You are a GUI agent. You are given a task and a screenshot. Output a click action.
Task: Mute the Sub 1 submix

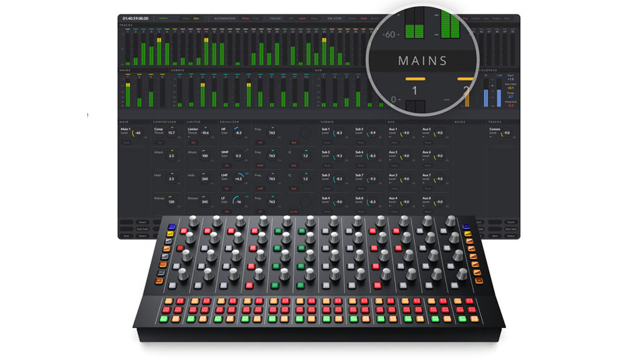coord(328,142)
